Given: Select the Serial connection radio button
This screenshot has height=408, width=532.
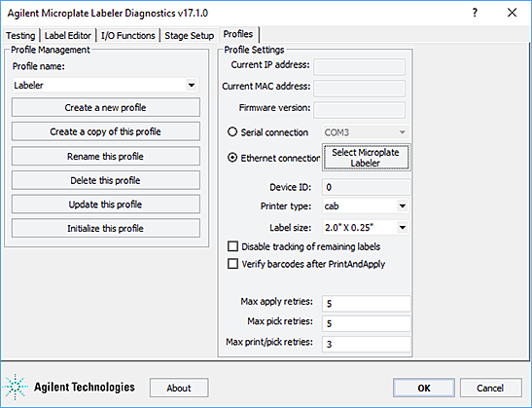Looking at the screenshot, I should (x=232, y=131).
